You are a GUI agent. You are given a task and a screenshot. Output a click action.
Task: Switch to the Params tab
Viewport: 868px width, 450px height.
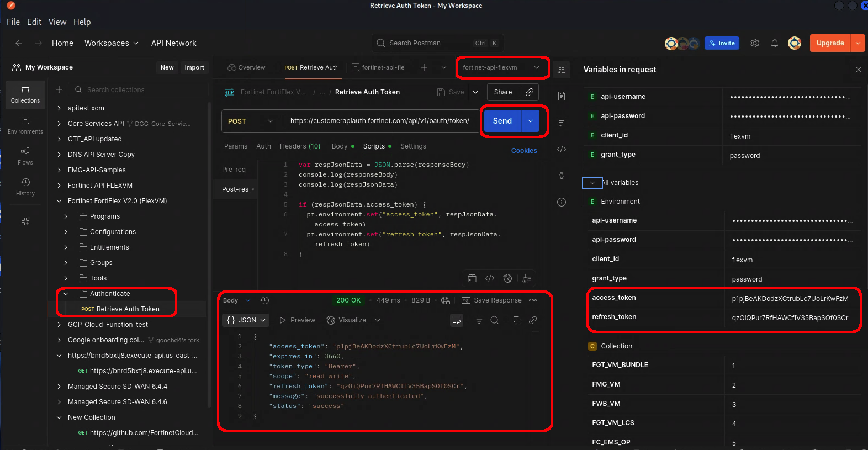pyautogui.click(x=236, y=146)
